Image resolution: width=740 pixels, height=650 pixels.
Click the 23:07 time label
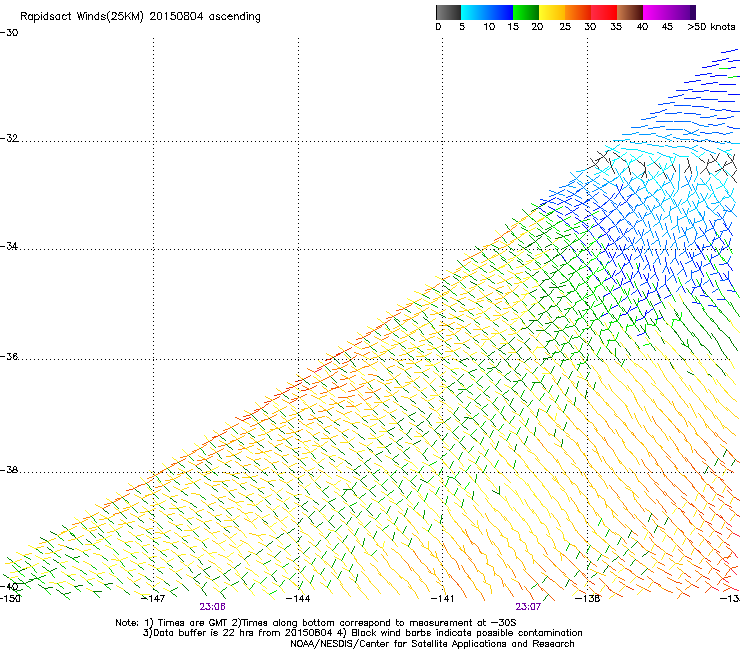(528, 607)
